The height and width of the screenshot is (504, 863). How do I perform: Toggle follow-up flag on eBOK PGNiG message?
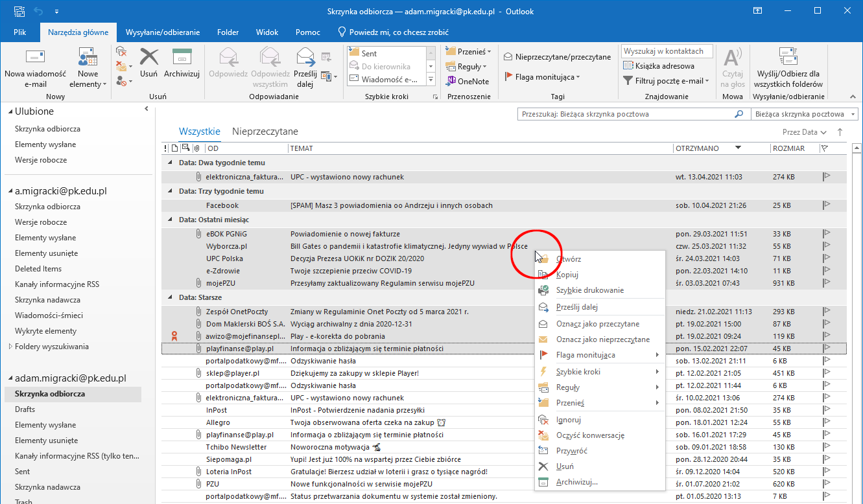(827, 234)
